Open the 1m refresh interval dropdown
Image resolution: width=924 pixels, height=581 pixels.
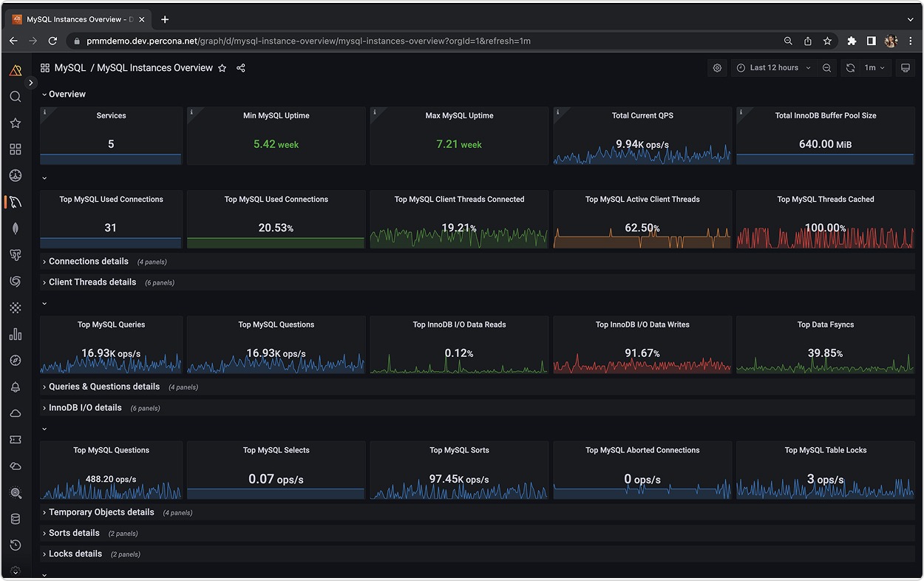874,68
